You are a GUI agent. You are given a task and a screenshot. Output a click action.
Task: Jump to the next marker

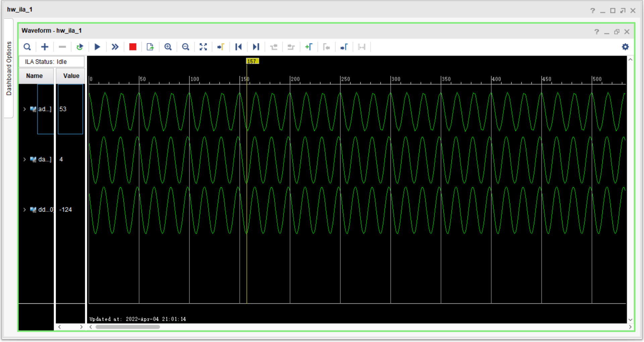coord(344,47)
